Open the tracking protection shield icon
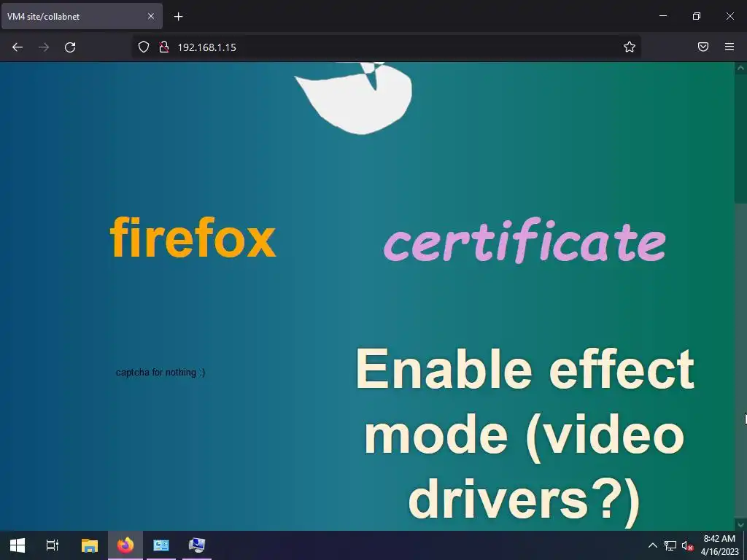 144,47
